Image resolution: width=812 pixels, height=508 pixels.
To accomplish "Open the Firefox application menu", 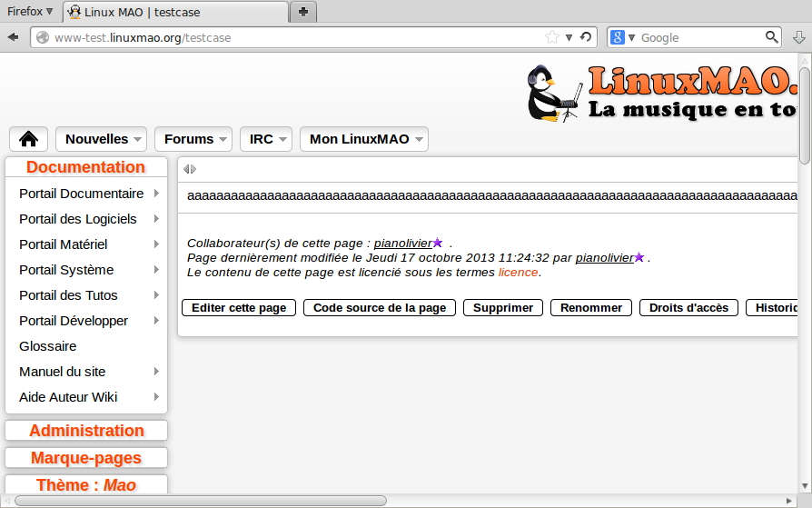I will pyautogui.click(x=30, y=12).
